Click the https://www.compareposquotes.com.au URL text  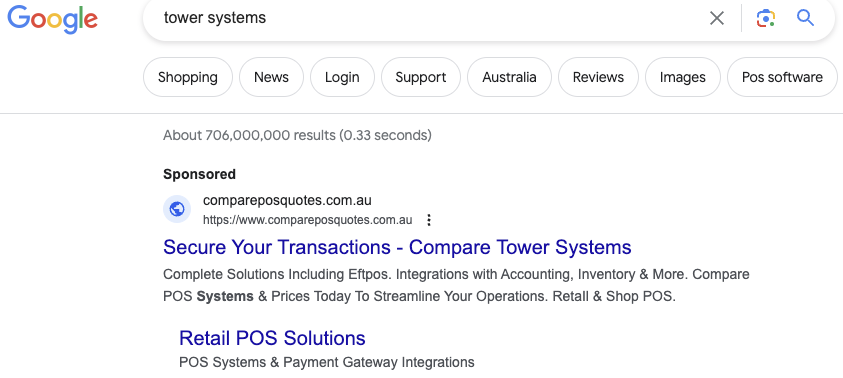click(x=308, y=220)
